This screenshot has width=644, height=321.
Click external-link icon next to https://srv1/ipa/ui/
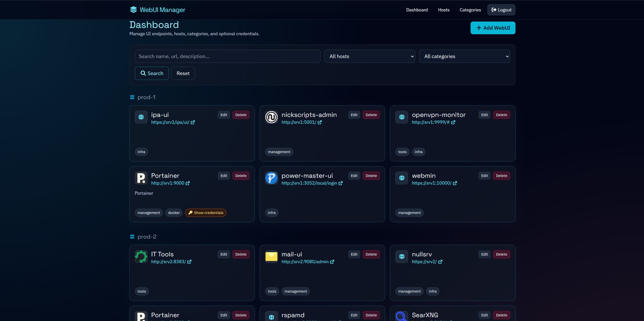[x=193, y=122]
